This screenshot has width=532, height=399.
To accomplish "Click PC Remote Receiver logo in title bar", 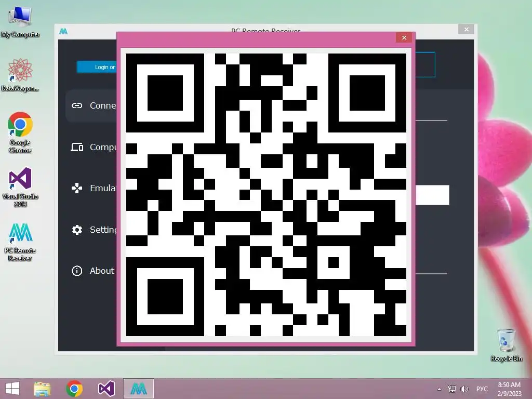I will pos(63,32).
